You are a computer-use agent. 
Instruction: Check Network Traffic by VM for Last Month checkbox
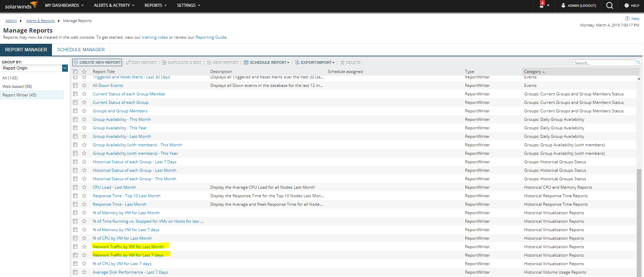[x=75, y=247]
